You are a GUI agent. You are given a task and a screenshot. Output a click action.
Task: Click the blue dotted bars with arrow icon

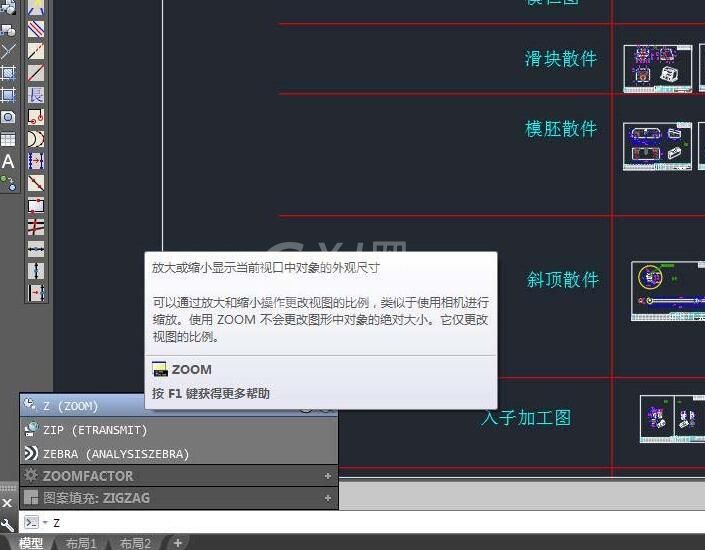36,161
